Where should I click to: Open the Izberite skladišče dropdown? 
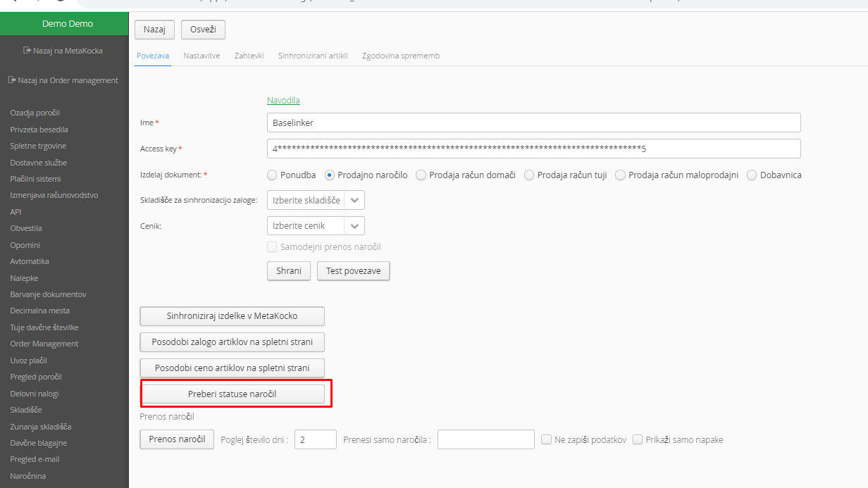click(316, 200)
